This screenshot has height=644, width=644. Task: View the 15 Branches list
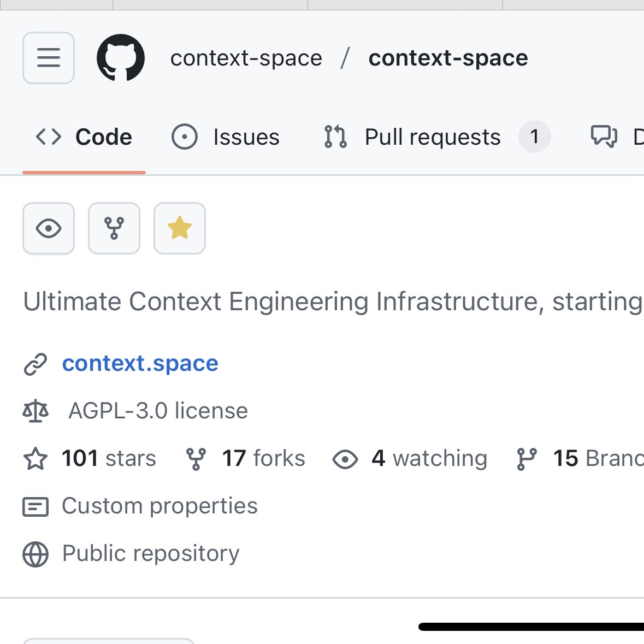click(599, 458)
